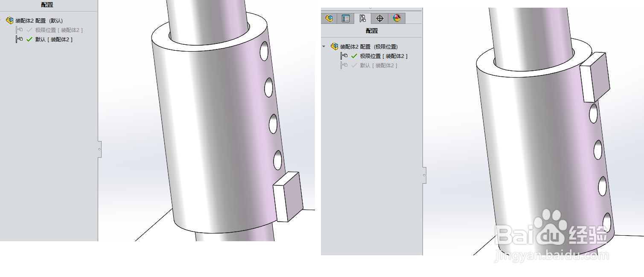
Task: Select the rectangular block at the sleeve top
Action: (595, 77)
